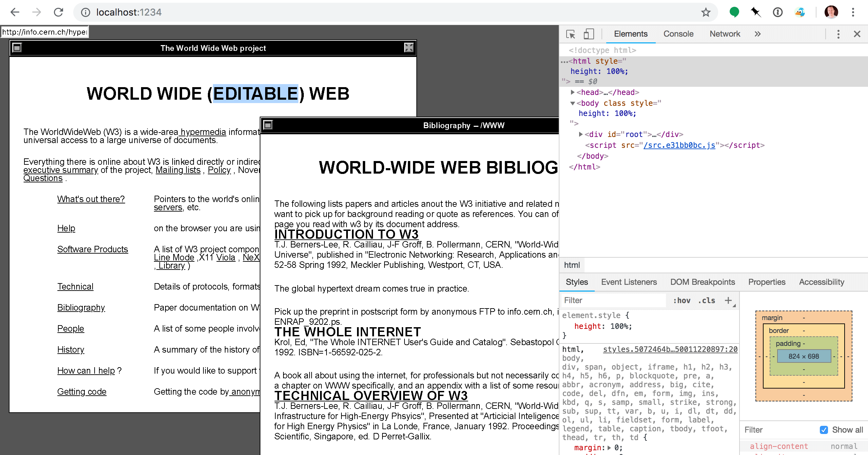The height and width of the screenshot is (455, 868).
Task: Click the http://info.cern.ch URL field
Action: [x=44, y=32]
